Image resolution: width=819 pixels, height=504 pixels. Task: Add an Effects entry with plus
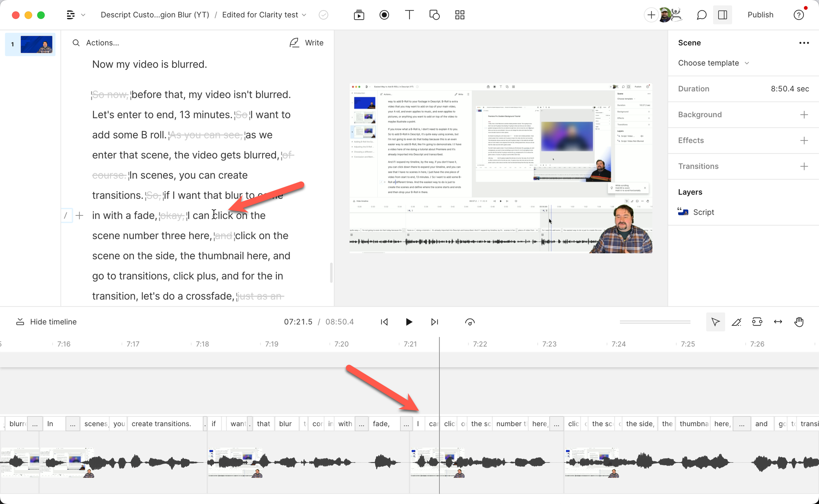coord(804,140)
